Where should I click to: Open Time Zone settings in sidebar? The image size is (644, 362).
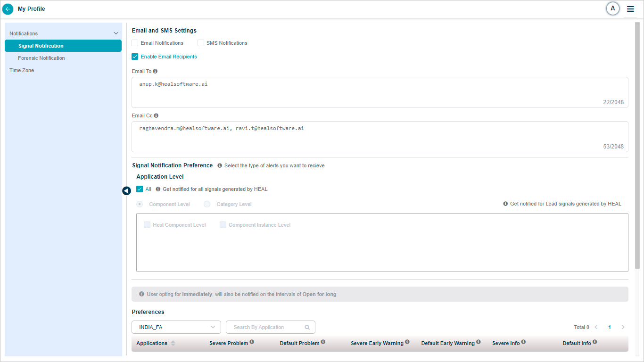pyautogui.click(x=22, y=70)
